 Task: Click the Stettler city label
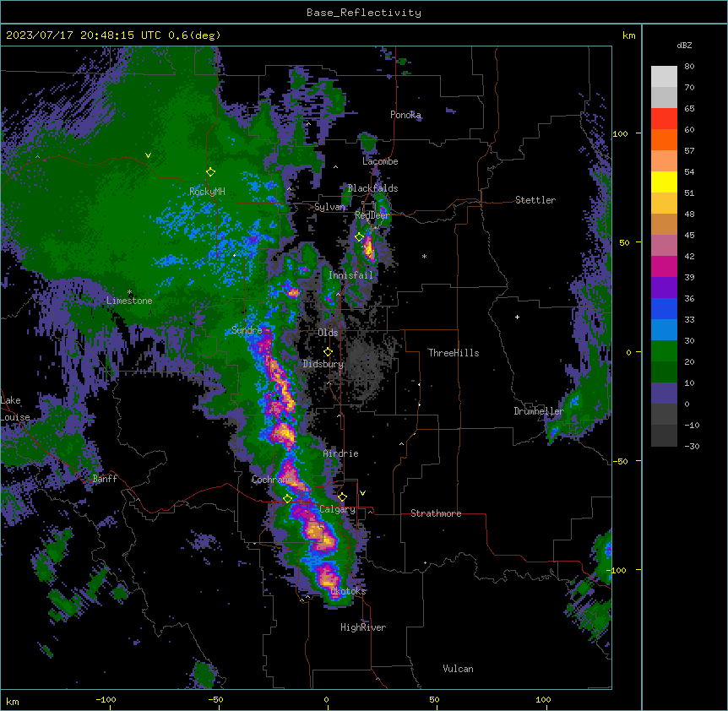535,200
